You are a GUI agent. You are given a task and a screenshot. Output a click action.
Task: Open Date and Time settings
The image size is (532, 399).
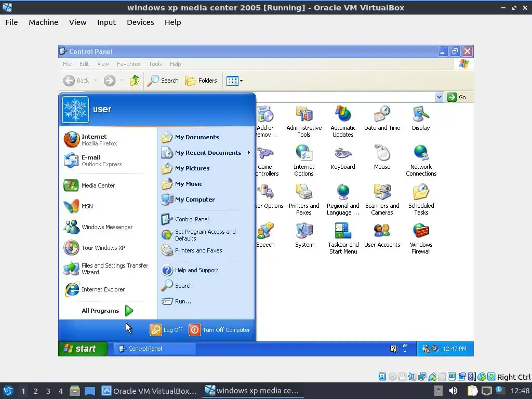coord(382,118)
